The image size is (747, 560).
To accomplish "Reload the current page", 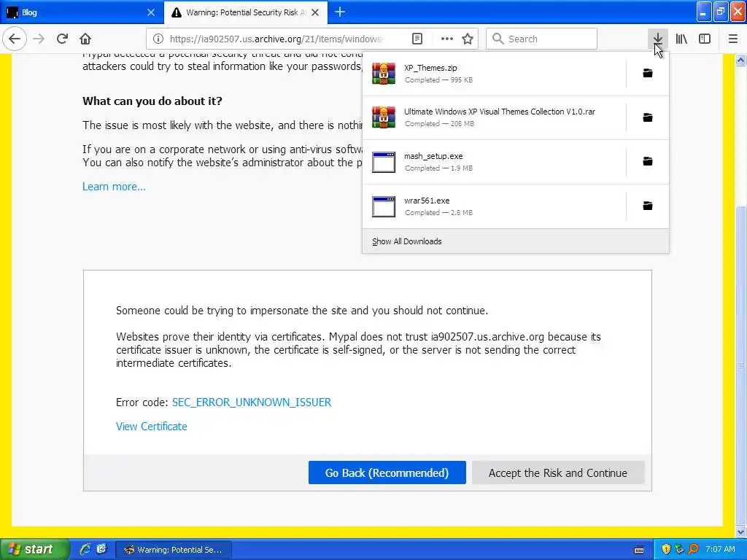I will pyautogui.click(x=63, y=39).
